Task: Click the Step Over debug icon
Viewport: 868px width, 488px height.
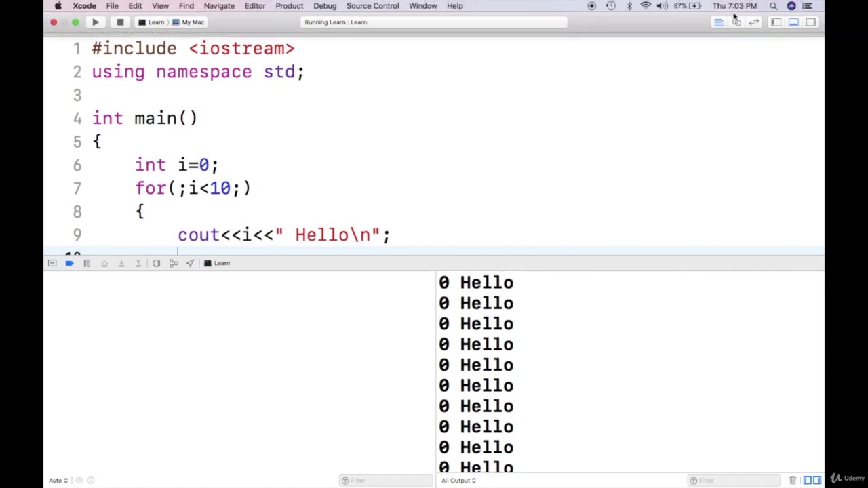Action: pyautogui.click(x=104, y=263)
